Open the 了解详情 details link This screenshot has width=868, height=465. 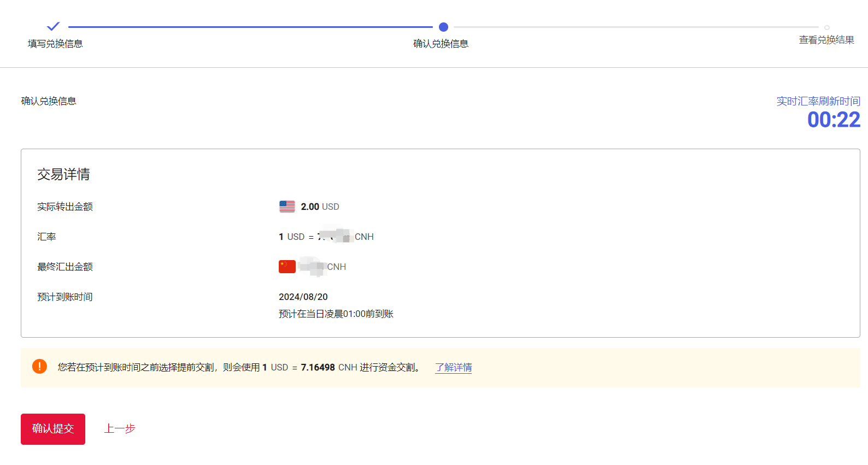click(x=454, y=368)
